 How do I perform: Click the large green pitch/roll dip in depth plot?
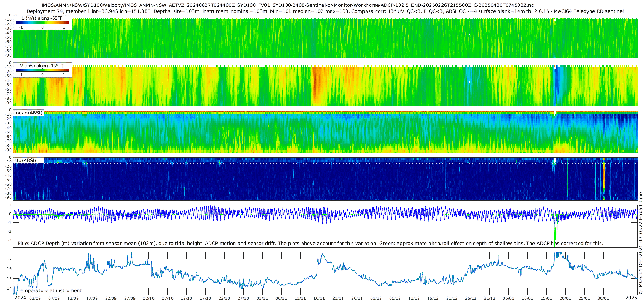[555, 229]
